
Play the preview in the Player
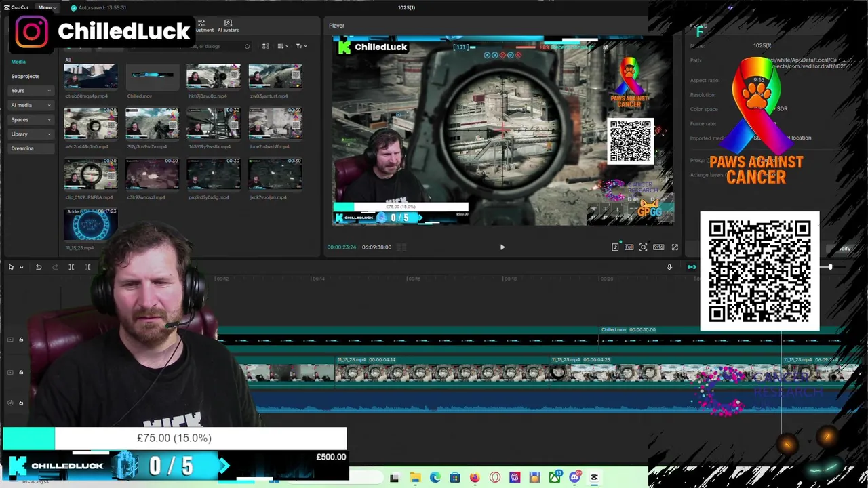502,247
